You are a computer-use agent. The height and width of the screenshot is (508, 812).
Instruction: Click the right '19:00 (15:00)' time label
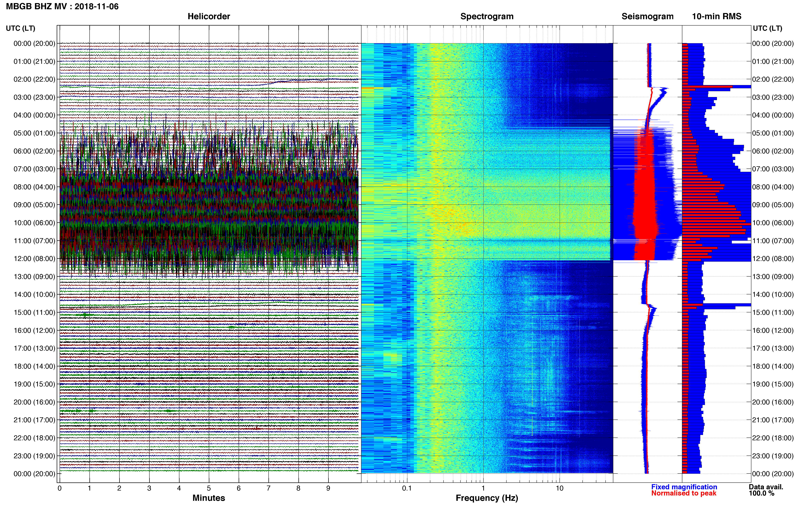point(773,384)
